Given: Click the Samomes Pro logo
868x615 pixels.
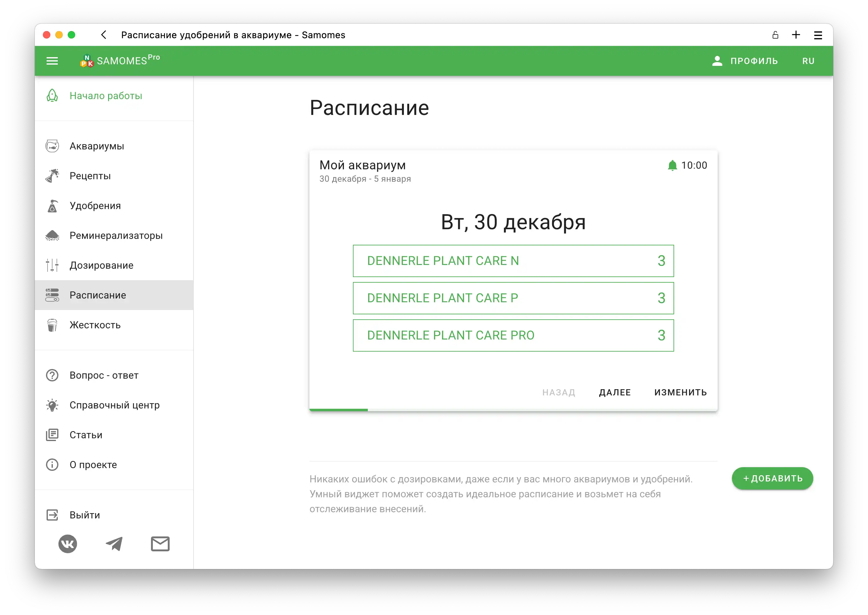Looking at the screenshot, I should pos(120,61).
